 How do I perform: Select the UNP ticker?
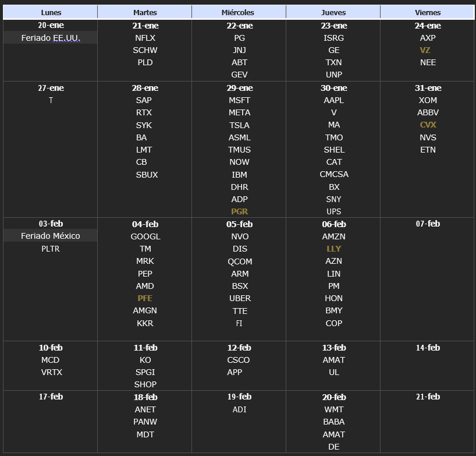pos(333,75)
